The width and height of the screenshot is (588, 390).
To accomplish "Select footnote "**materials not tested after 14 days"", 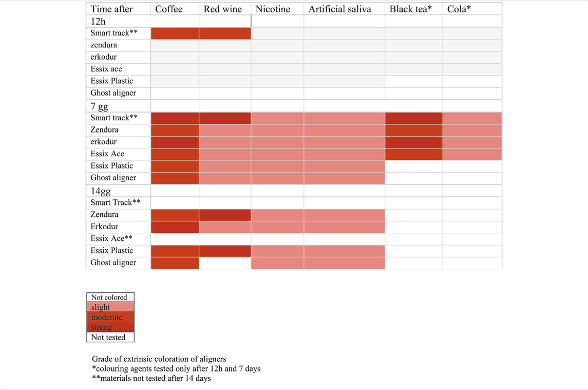I will pyautogui.click(x=151, y=378).
